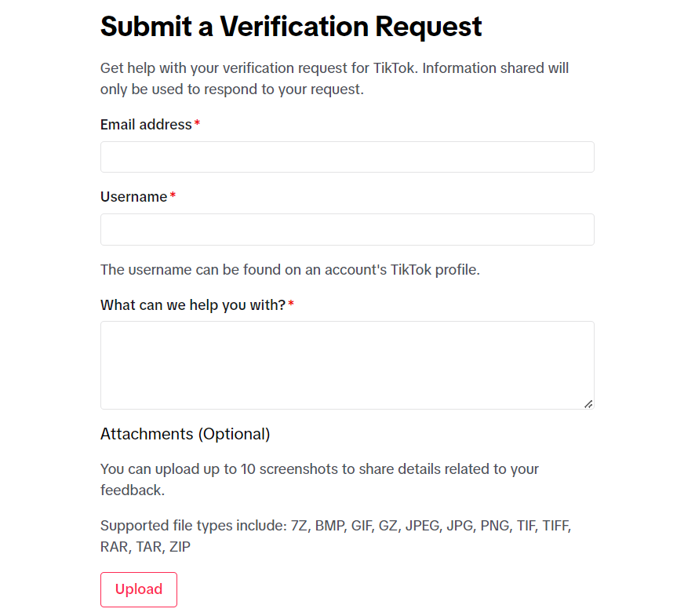Viewport: 695px width, 616px height.
Task: Click the 'Email address' field label
Action: click(146, 125)
